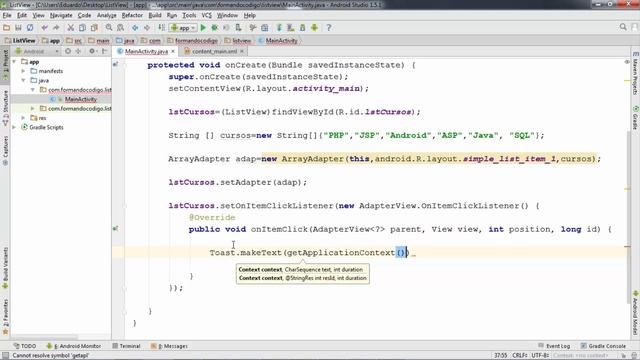This screenshot has height=360, width=640.
Task: Select MainActivity in project tree
Action: (x=80, y=99)
